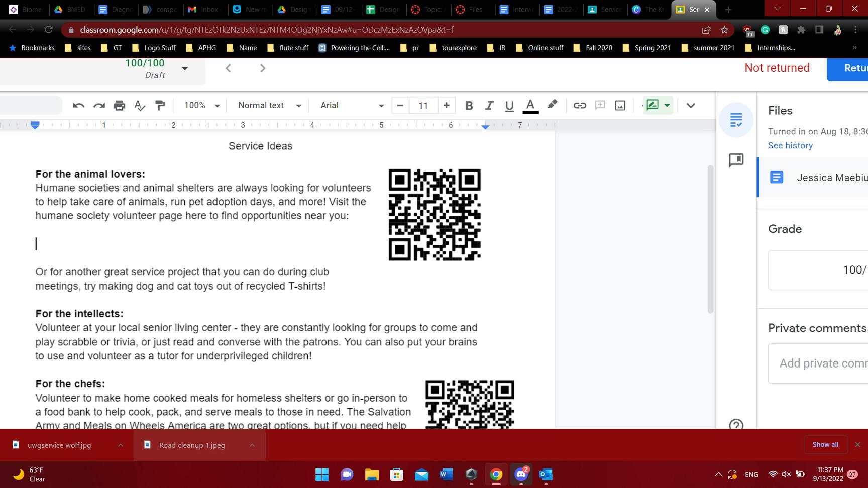Undo the last edit in the document
The height and width of the screenshot is (488, 868).
pos(78,105)
